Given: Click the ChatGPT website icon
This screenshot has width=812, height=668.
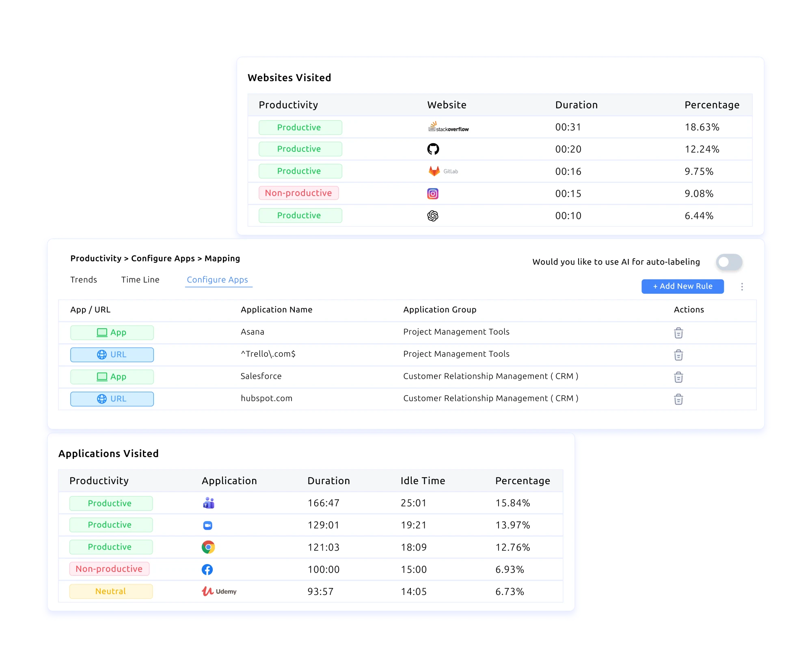Looking at the screenshot, I should point(433,215).
